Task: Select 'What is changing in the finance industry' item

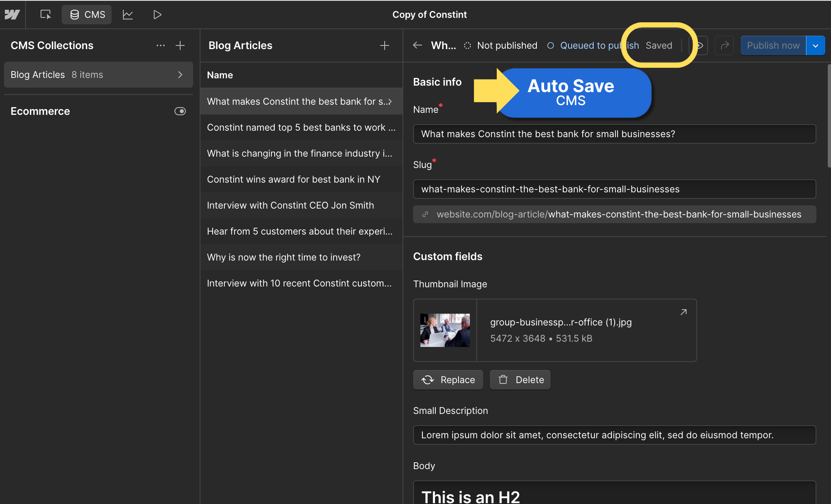Action: tap(301, 153)
